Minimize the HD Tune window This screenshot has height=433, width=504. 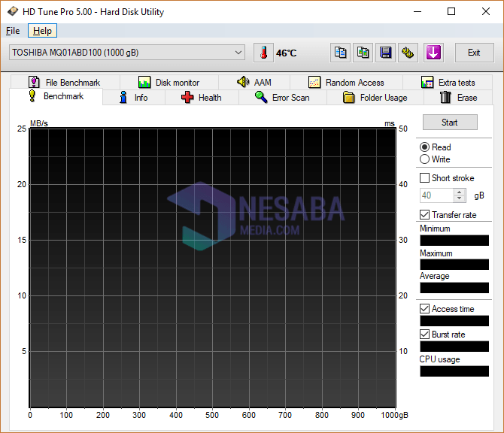click(417, 11)
